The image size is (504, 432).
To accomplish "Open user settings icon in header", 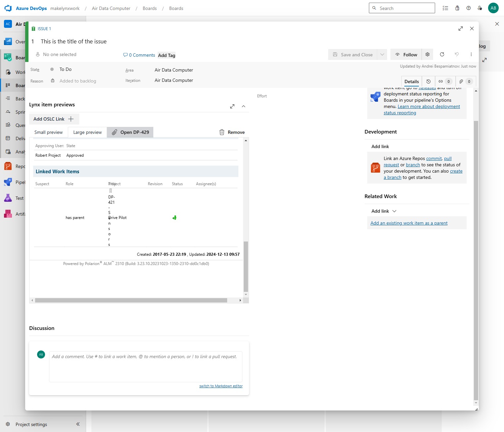I will coord(480,8).
